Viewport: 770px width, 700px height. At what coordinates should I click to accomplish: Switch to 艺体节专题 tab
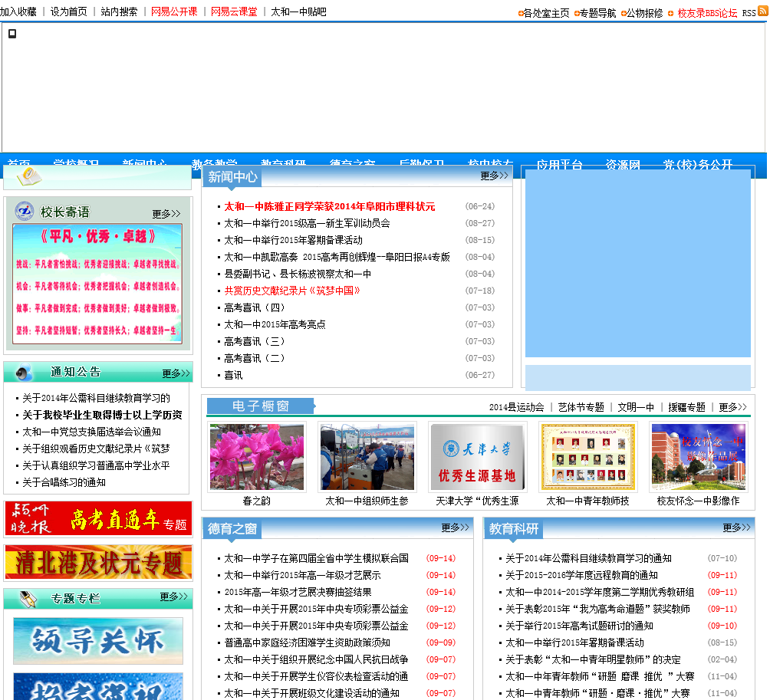581,407
